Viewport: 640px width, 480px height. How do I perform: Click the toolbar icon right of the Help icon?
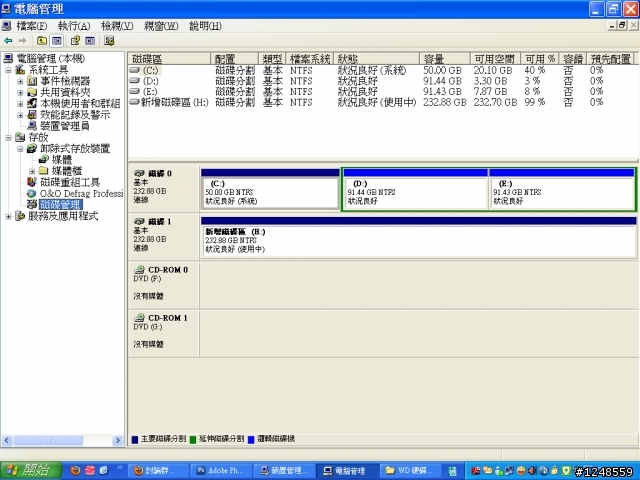point(90,40)
